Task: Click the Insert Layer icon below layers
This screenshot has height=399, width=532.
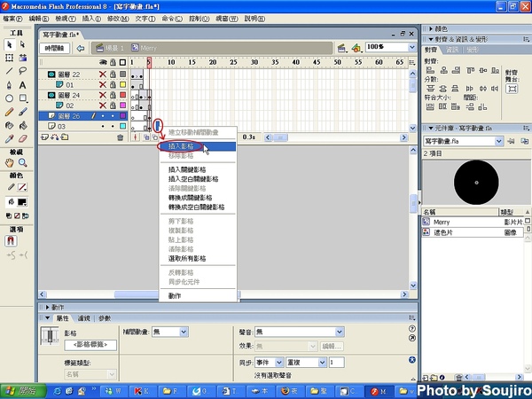Action: [x=44, y=137]
